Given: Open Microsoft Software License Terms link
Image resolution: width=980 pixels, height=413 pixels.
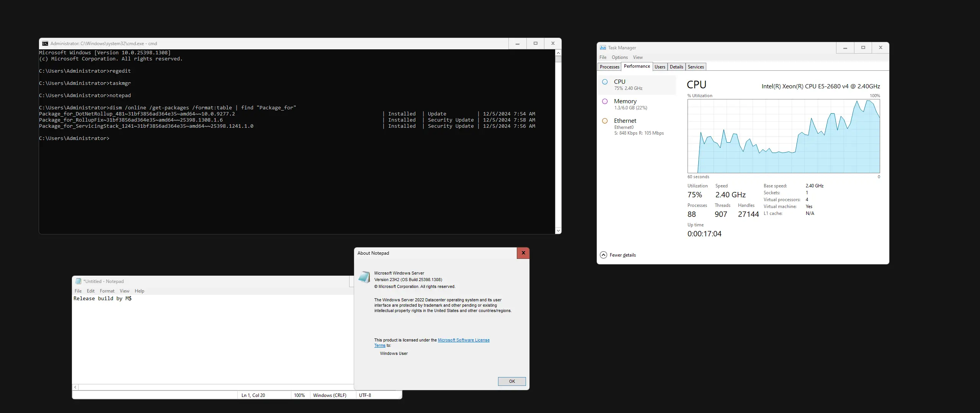Looking at the screenshot, I should [463, 340].
